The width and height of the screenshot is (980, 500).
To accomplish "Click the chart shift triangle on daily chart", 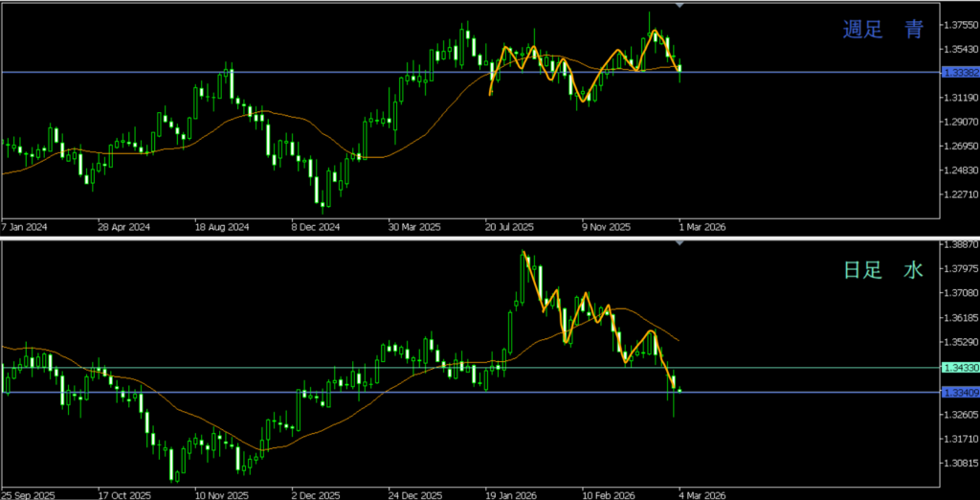I will [679, 243].
